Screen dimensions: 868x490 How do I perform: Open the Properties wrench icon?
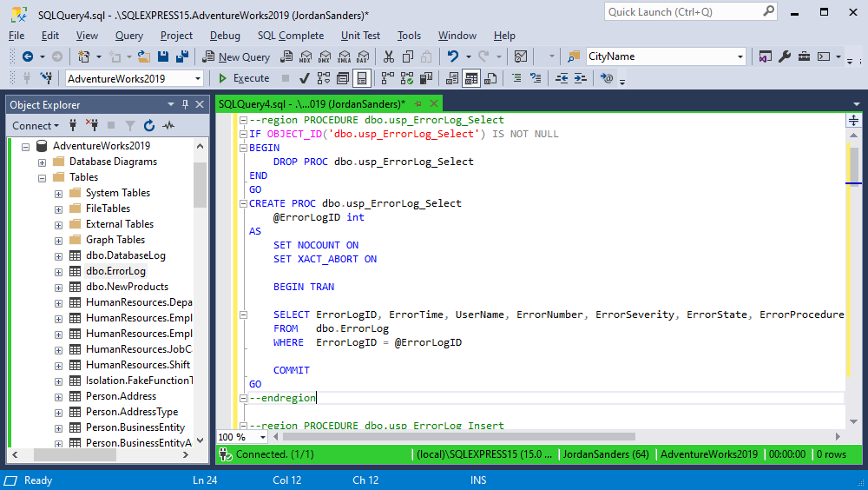(785, 56)
